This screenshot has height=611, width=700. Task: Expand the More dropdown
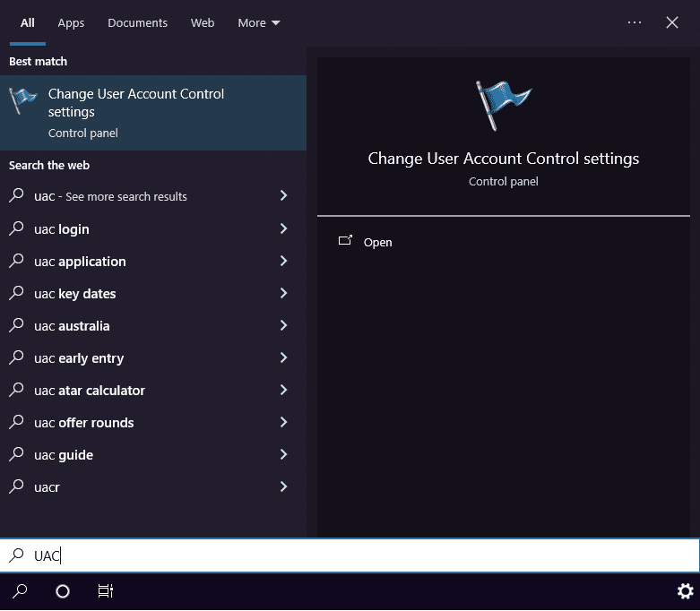coord(259,22)
